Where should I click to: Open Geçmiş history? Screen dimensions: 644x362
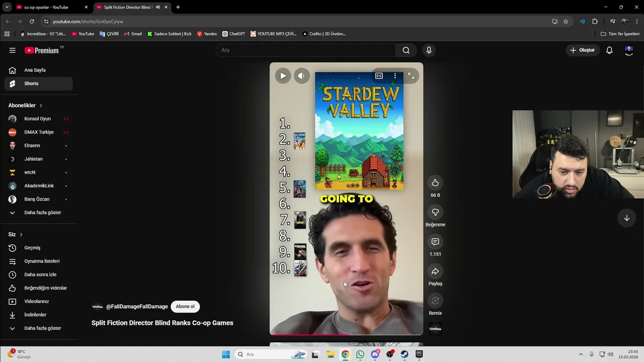(x=38, y=248)
